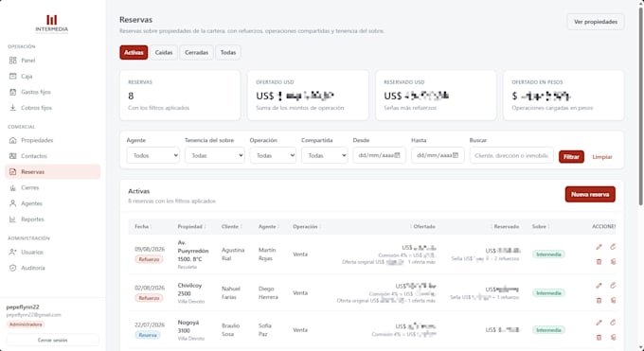Go to Caja via its sidebar icon
The image size is (644, 351).
[12, 76]
